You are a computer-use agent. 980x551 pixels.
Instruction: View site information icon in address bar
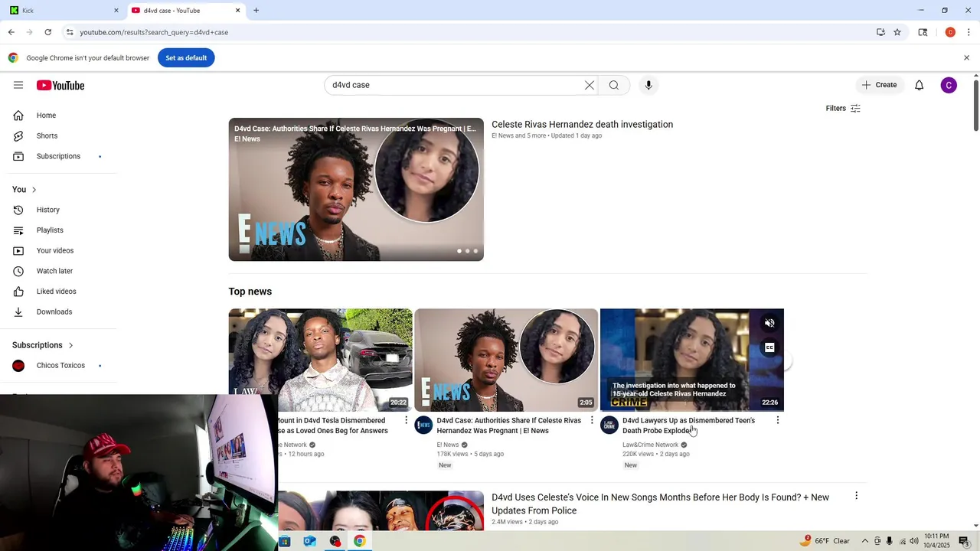(70, 32)
